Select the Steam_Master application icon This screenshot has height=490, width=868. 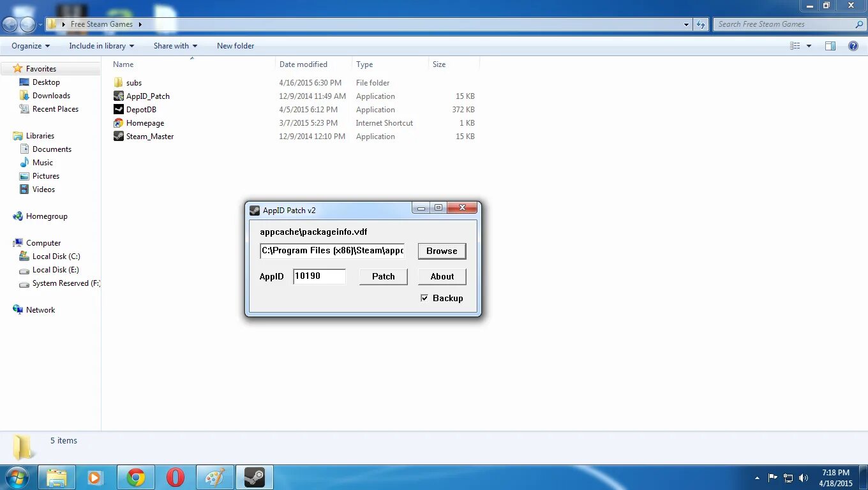[119, 137]
